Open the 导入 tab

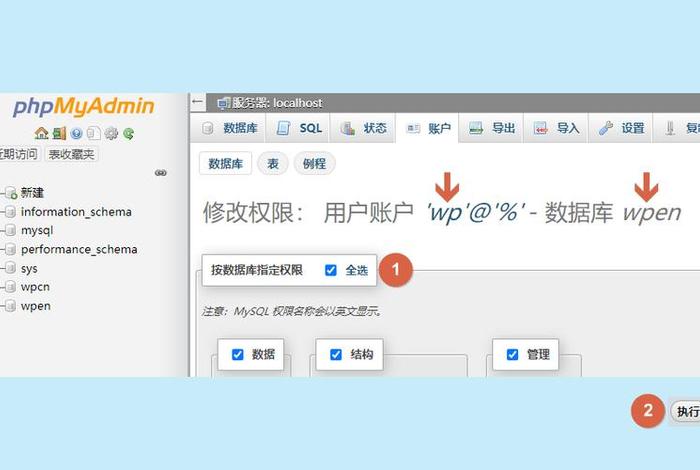pos(556,129)
